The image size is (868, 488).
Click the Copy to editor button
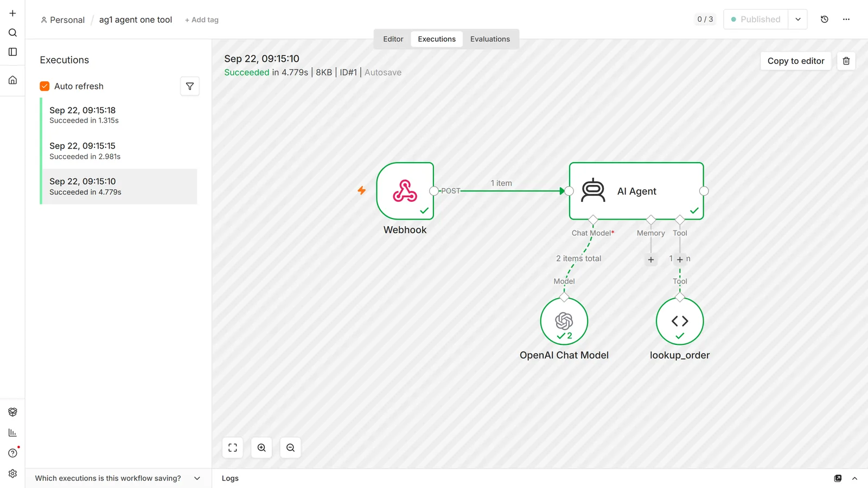(796, 61)
